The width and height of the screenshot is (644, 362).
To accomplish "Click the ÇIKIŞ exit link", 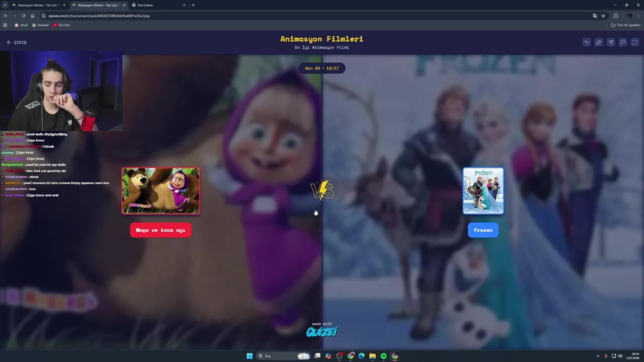I will pos(17,42).
